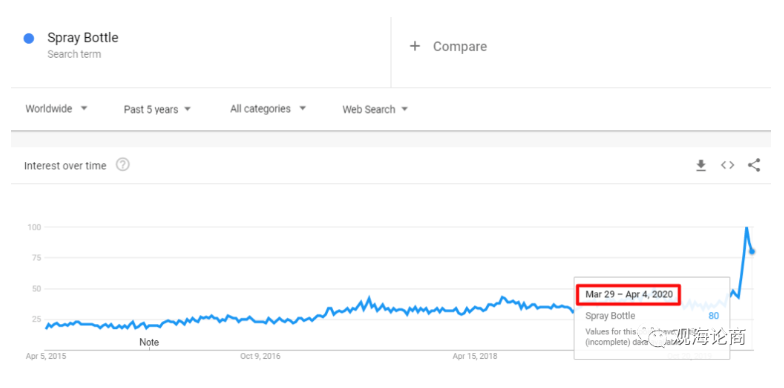This screenshot has width=784, height=388.
Task: Click the Note marker on the timeline
Action: click(x=149, y=342)
